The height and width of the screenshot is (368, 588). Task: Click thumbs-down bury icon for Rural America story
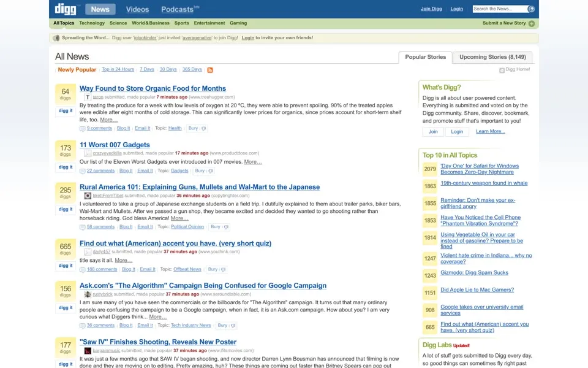point(226,227)
